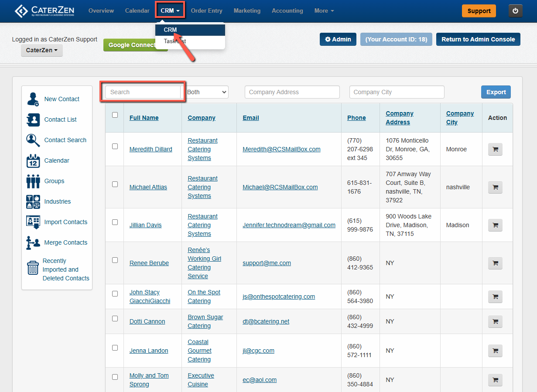Check the box for Jillian Davis

point(115,222)
